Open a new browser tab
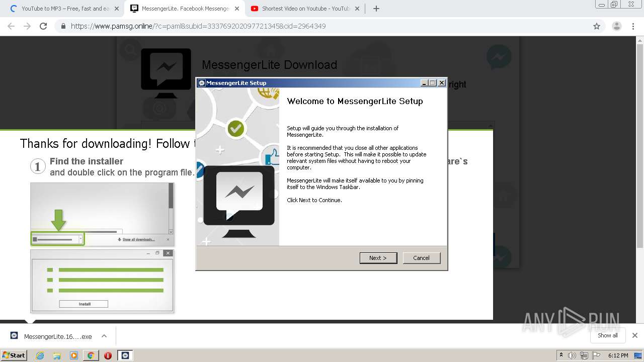The height and width of the screenshot is (362, 644). (376, 9)
